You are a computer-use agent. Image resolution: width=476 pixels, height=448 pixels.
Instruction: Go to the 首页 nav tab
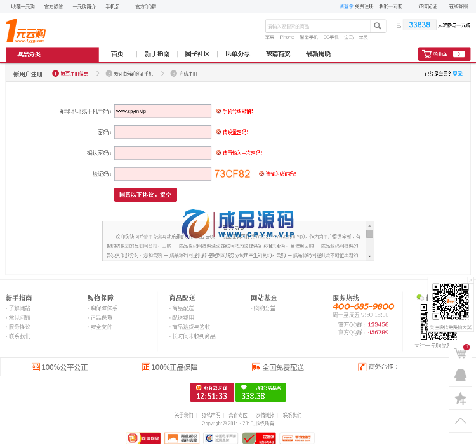click(117, 54)
